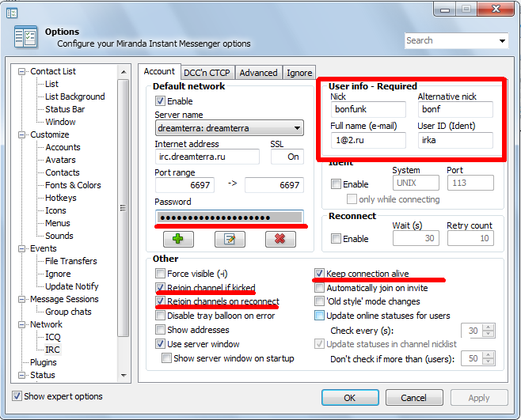Click the first Port range field

click(x=184, y=185)
